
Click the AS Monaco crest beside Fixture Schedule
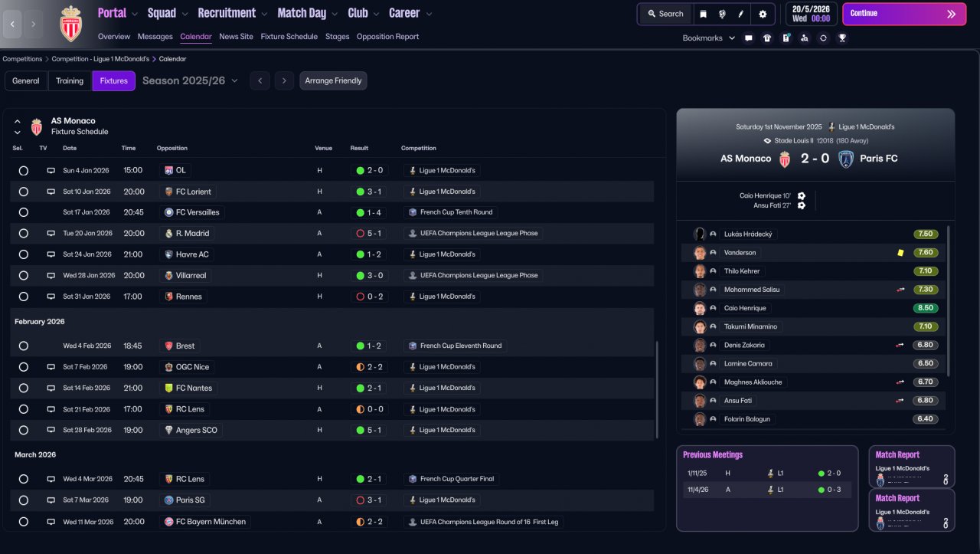point(37,126)
